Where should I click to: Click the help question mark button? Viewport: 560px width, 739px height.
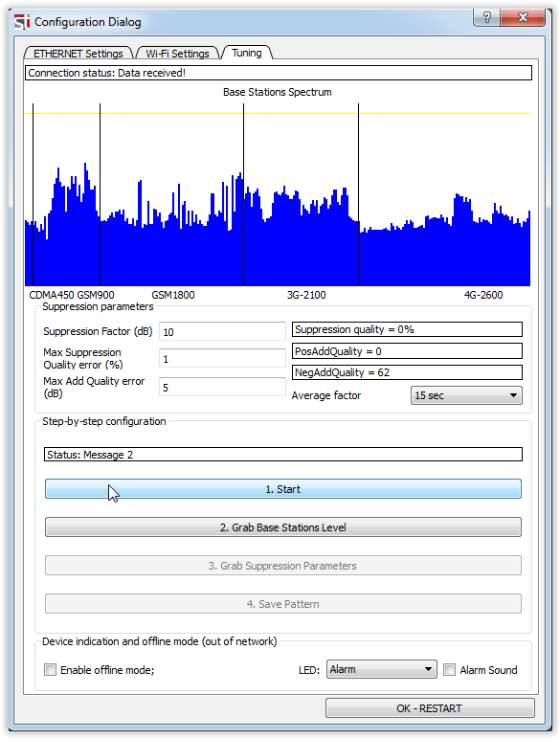(487, 17)
